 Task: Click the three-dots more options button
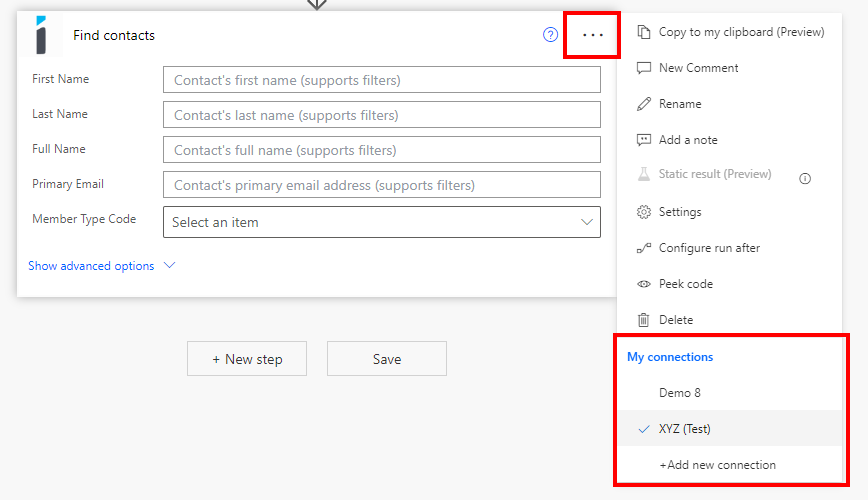[x=593, y=35]
